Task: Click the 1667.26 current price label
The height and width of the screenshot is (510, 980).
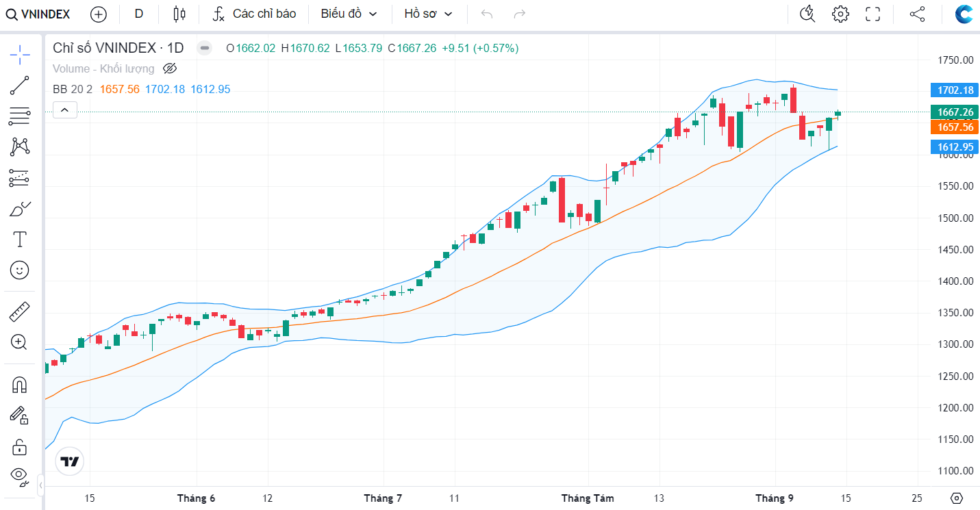Action: pos(955,112)
